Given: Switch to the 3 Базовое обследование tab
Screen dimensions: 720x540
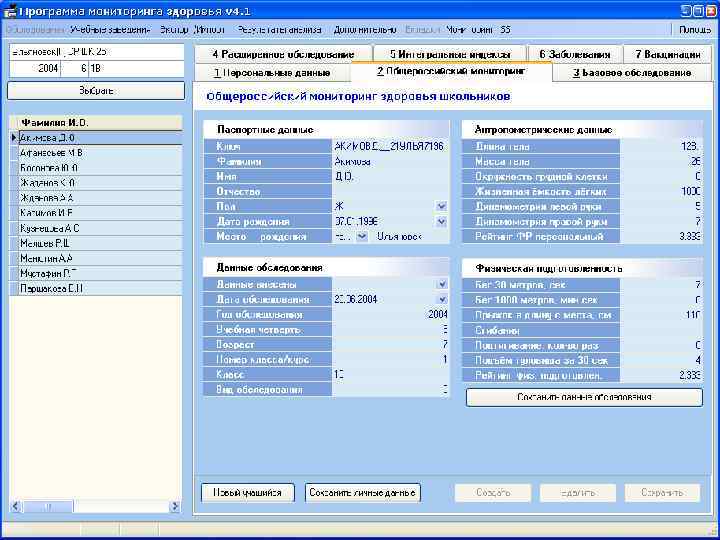Looking at the screenshot, I should point(632,73).
